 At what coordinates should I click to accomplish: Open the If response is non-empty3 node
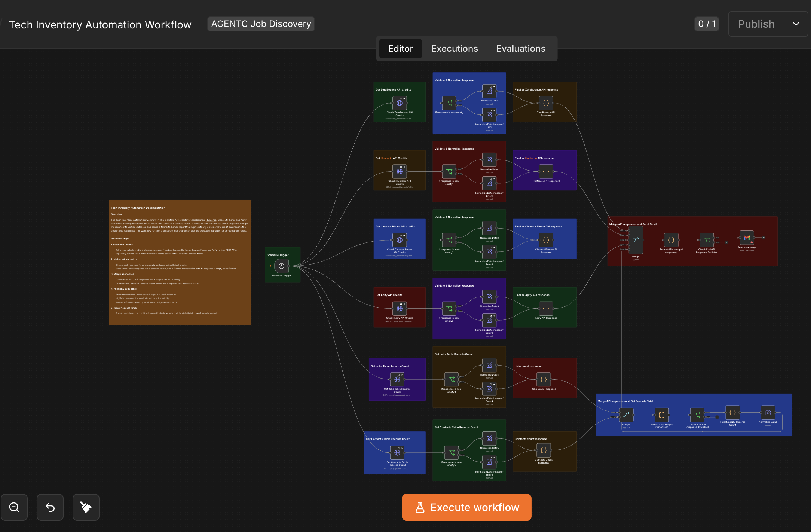click(x=449, y=308)
